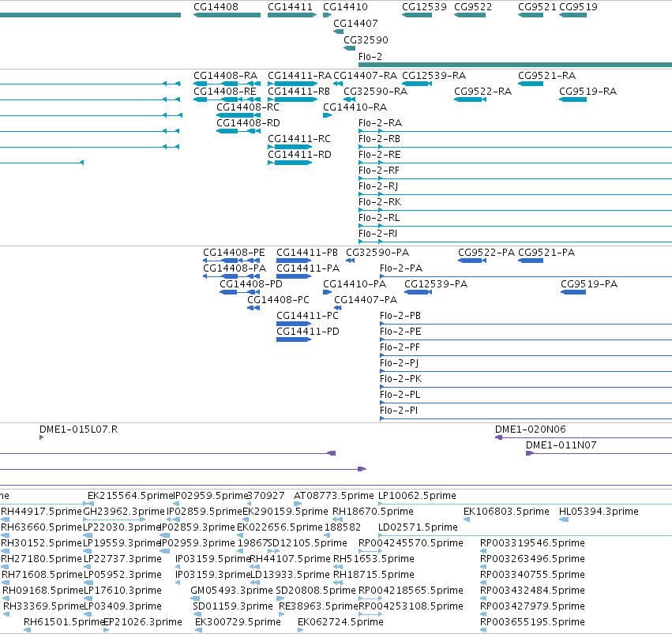This screenshot has width=672, height=634.
Task: Open the CG14410 gene label
Action: (345, 7)
